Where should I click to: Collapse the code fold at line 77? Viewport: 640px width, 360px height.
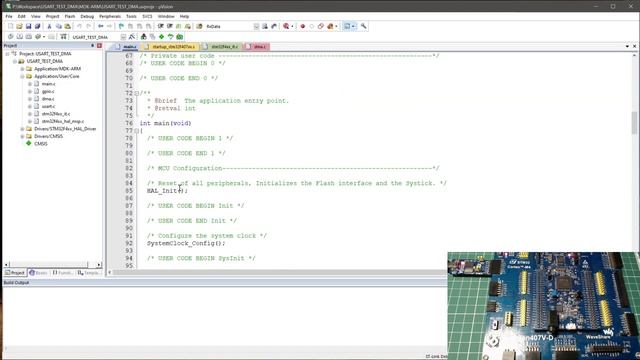(x=137, y=131)
